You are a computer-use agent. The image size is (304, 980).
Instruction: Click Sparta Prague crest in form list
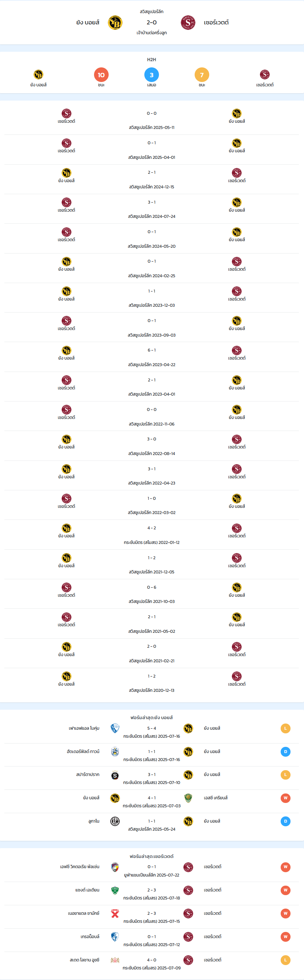pos(115,775)
